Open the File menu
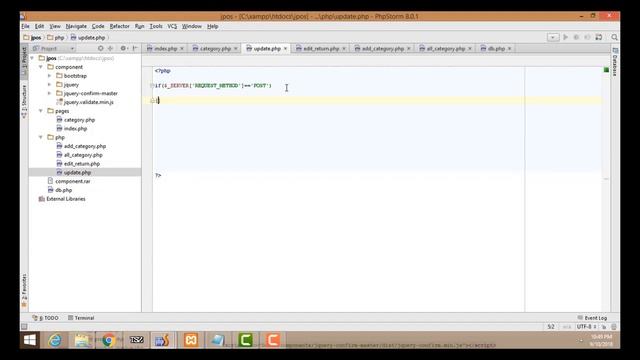Screen dimensions: 640x360 coord(25,26)
